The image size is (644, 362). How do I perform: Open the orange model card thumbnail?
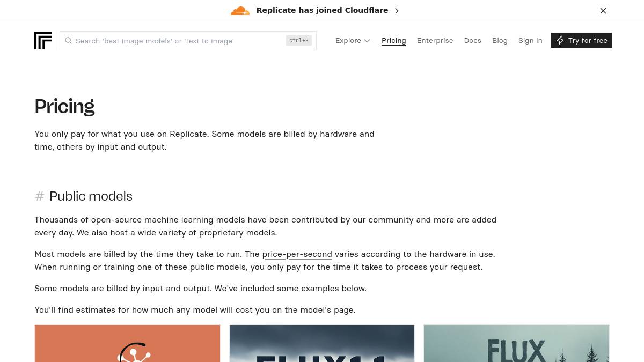[127, 343]
